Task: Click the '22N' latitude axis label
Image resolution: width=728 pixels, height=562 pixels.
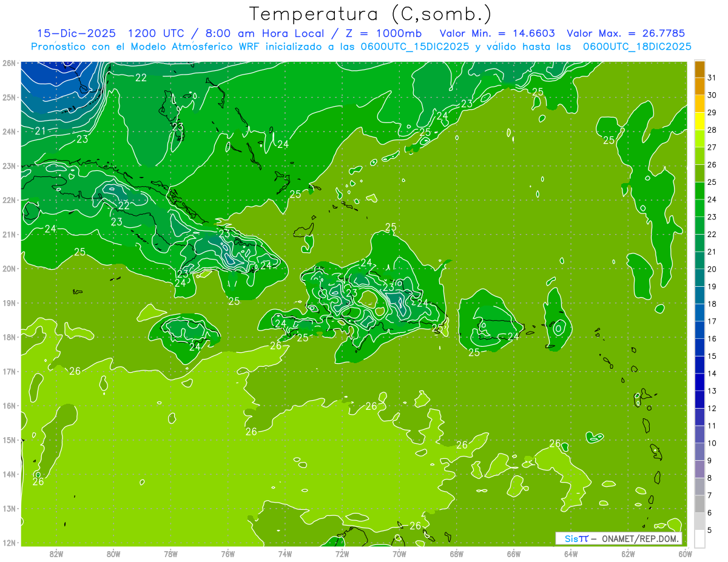Action: tap(9, 200)
